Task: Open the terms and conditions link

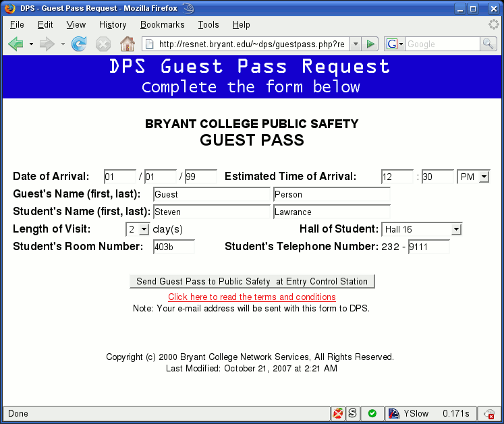Action: coord(252,297)
